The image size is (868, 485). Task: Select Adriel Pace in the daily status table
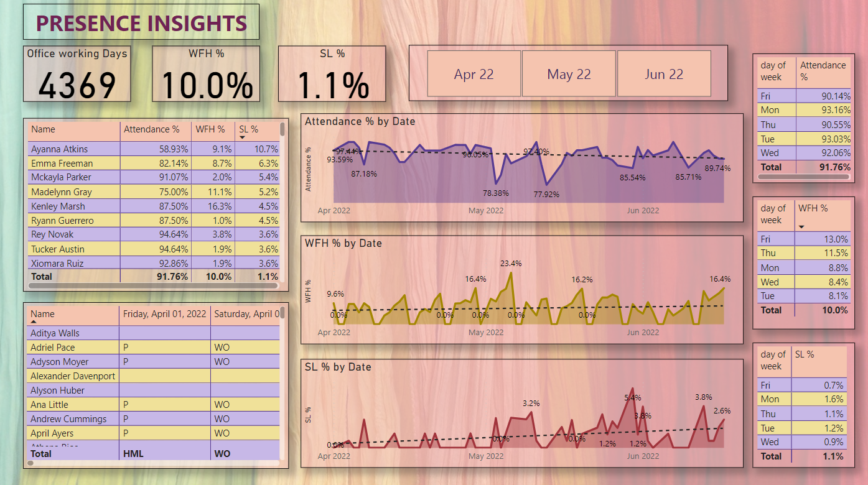click(x=53, y=348)
